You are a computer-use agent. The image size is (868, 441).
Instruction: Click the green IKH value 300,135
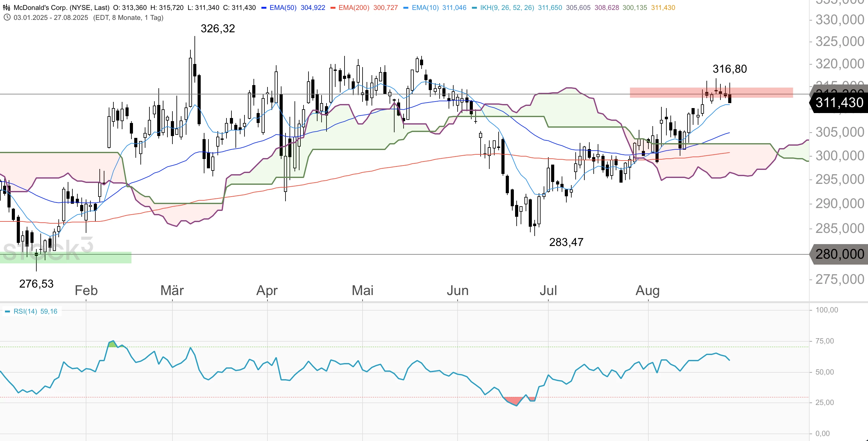(x=635, y=7)
